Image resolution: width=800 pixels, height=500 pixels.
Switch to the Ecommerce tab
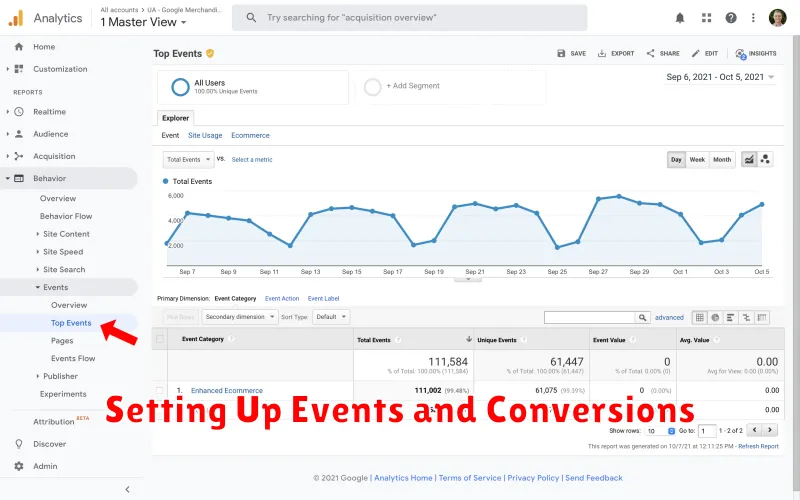[250, 136]
